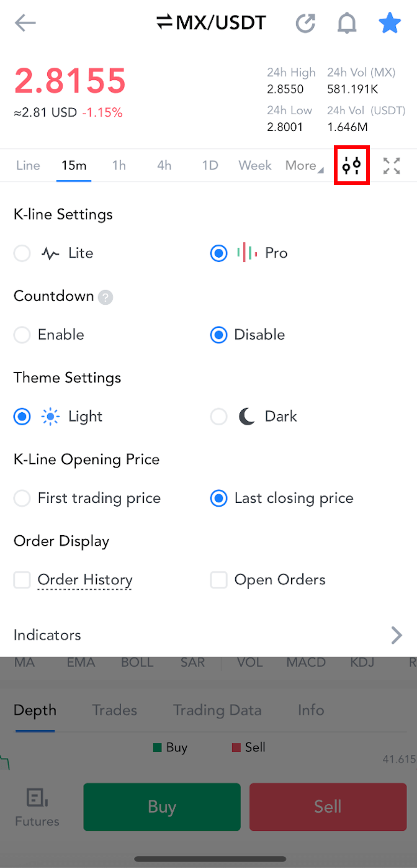Open Indicators with the chevron arrow

(x=396, y=635)
